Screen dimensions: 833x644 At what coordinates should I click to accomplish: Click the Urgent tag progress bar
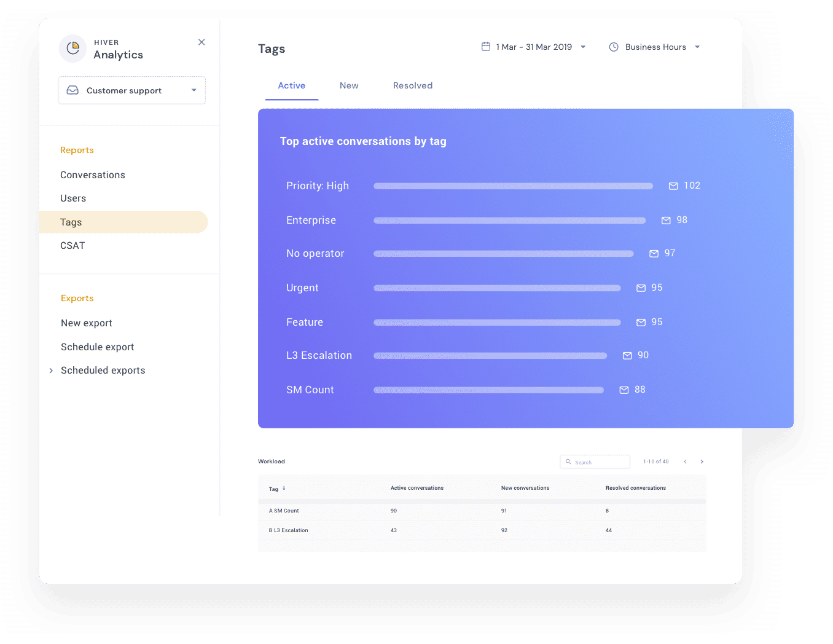[x=496, y=288]
